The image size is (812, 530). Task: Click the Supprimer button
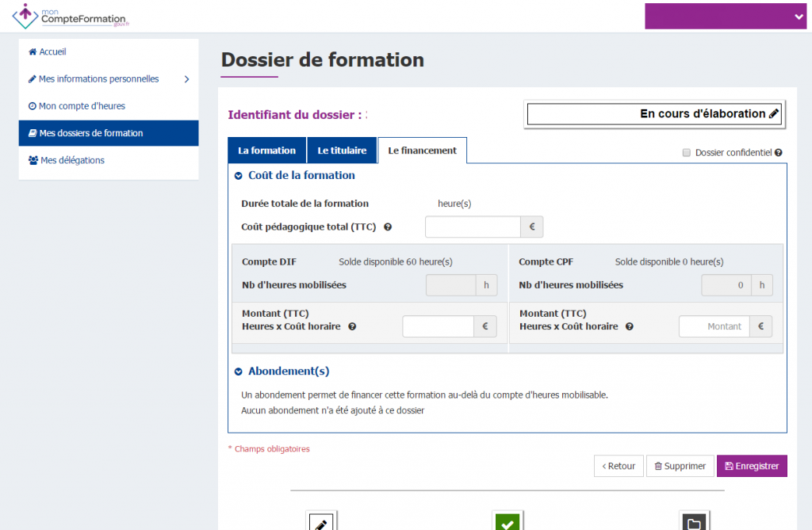[x=680, y=466]
